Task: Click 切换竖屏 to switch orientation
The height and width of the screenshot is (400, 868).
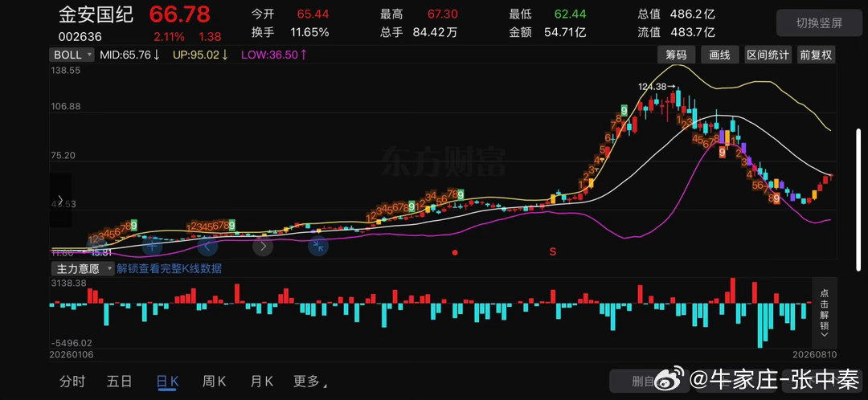Action: (819, 22)
